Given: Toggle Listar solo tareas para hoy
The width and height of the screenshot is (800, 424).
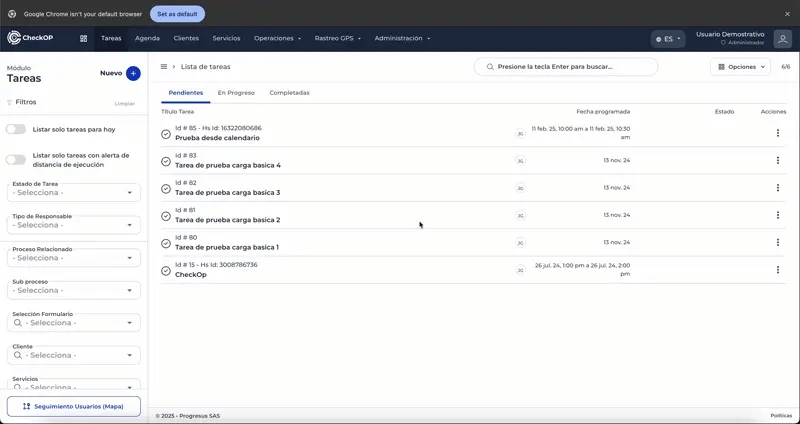Looking at the screenshot, I should (x=16, y=129).
